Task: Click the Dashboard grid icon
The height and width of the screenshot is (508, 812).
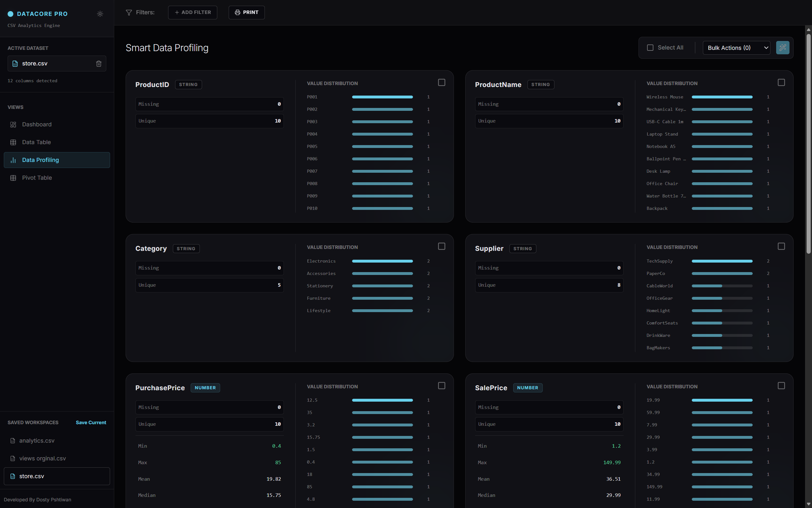Action: coord(13,125)
